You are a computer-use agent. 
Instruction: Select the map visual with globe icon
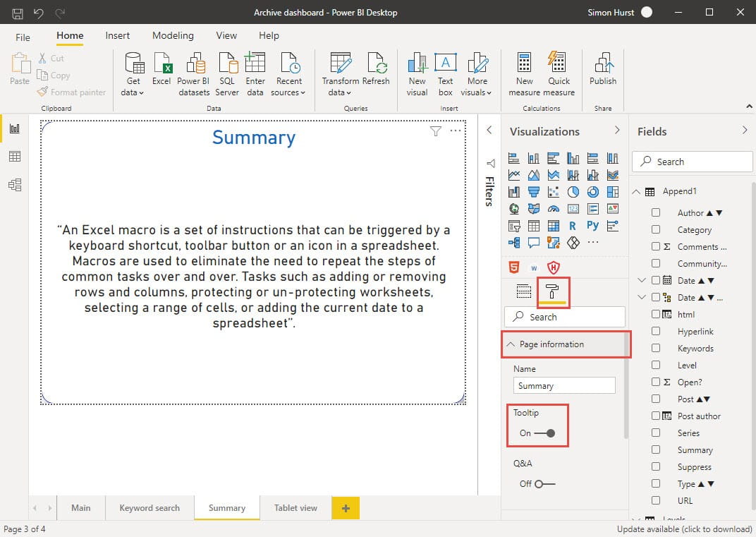(x=513, y=209)
